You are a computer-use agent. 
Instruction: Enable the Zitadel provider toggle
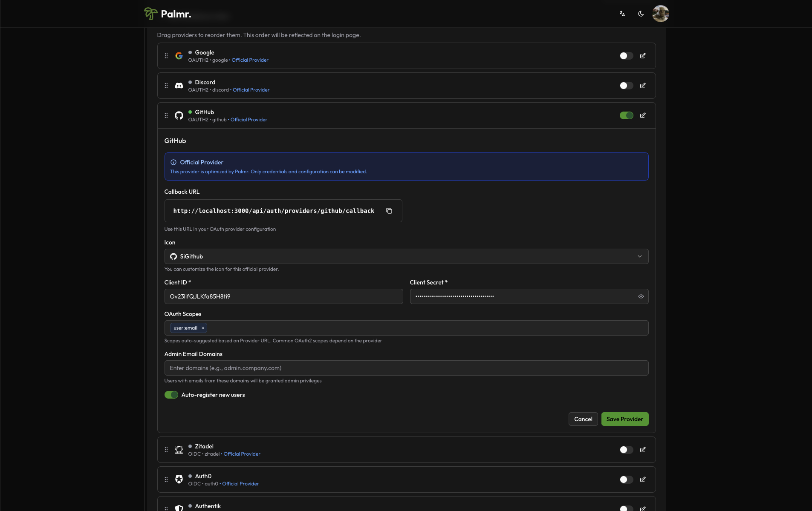[x=626, y=450]
